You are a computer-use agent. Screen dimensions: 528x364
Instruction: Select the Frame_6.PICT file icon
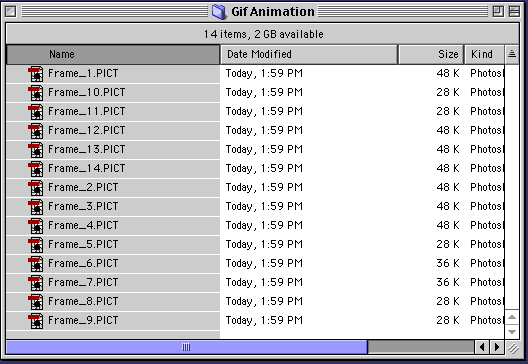(36, 264)
